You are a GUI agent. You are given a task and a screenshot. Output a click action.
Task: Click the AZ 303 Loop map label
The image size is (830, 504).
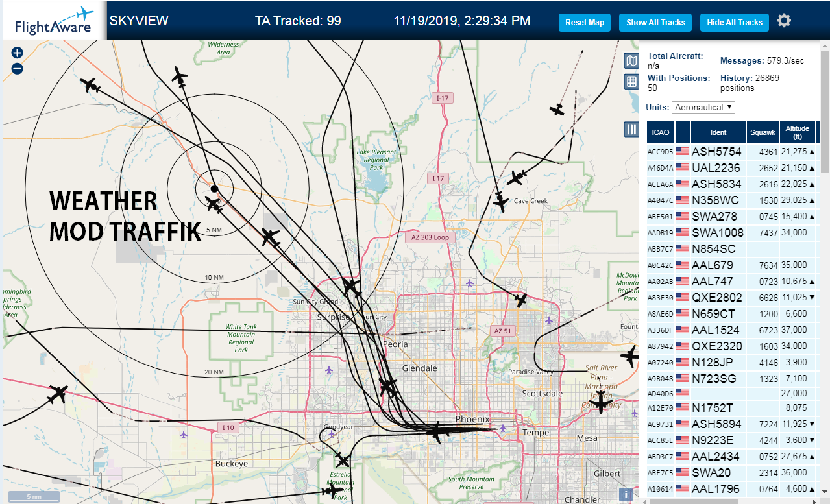pos(430,237)
